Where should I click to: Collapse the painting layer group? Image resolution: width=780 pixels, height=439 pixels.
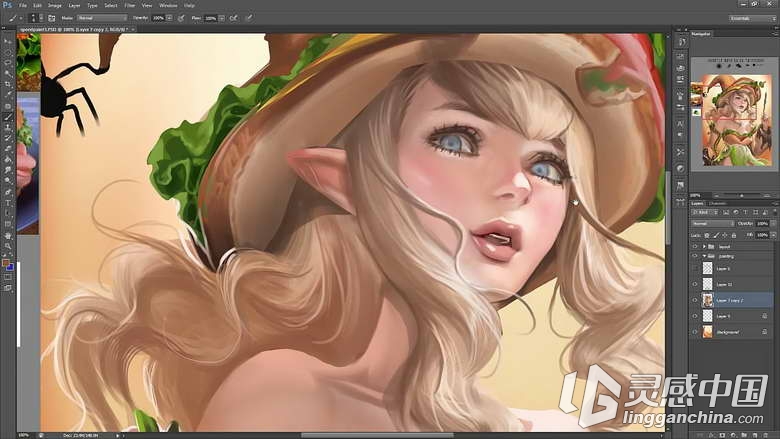(704, 256)
